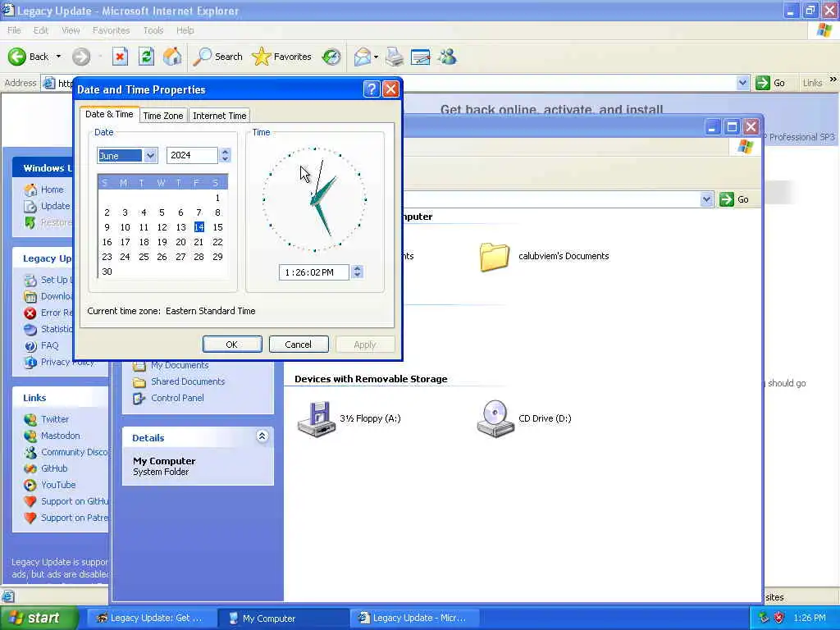Open the My Computer address dropdown arrow

click(706, 199)
